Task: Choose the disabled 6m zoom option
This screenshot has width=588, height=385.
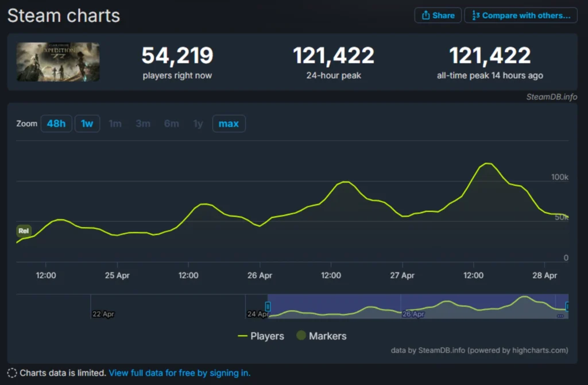Action: point(171,124)
